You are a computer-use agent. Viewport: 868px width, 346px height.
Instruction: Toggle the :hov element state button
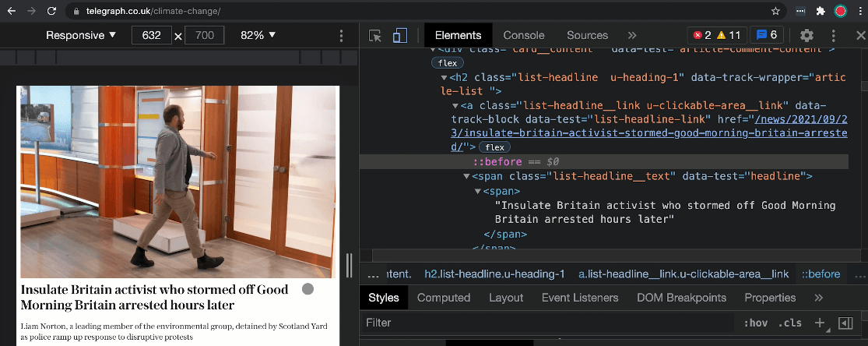point(755,323)
